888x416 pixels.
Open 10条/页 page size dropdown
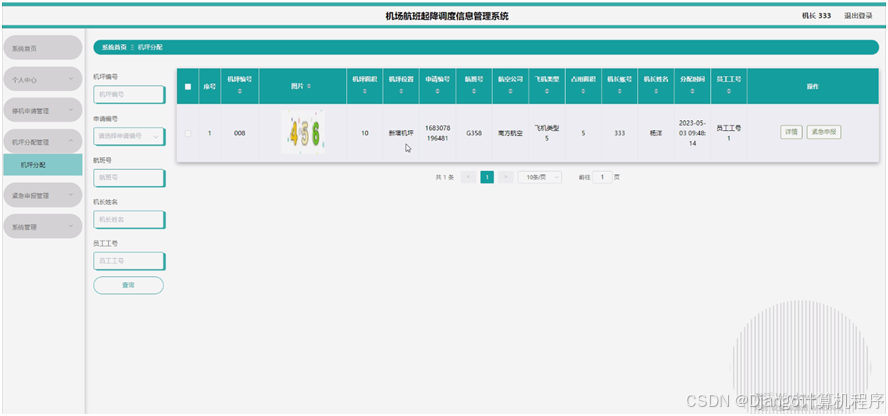pos(540,177)
